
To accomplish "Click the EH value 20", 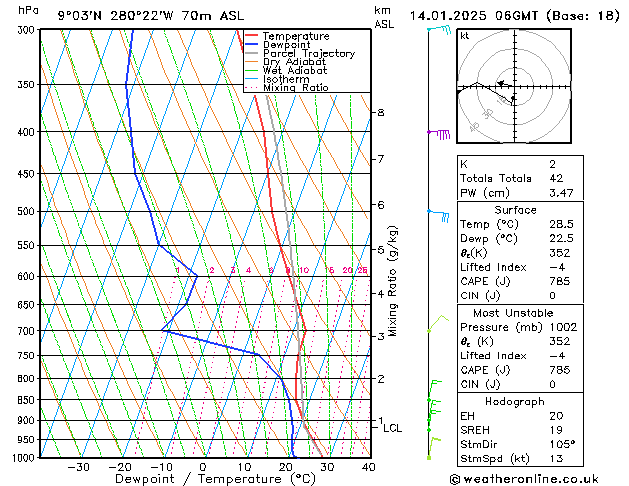I will tap(556, 416).
